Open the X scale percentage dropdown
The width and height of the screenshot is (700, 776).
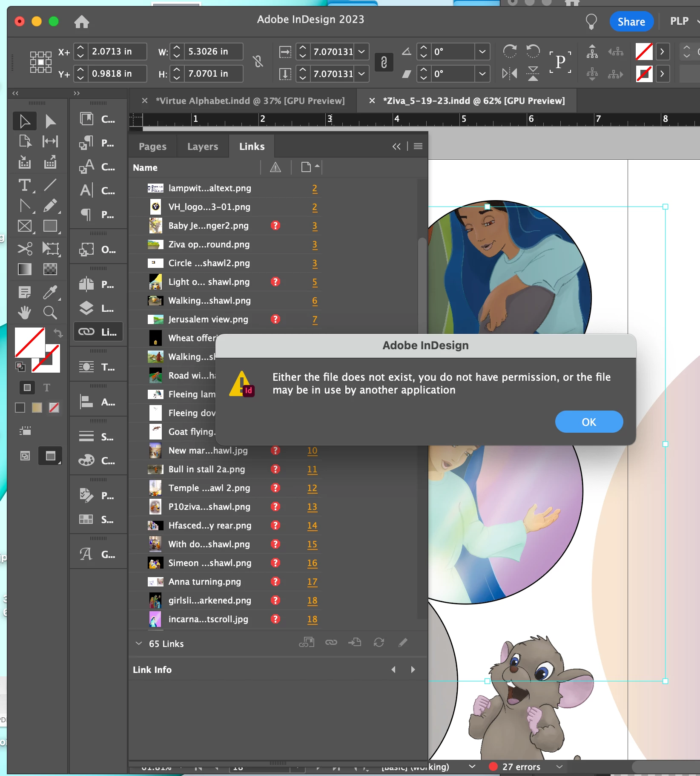(x=361, y=52)
